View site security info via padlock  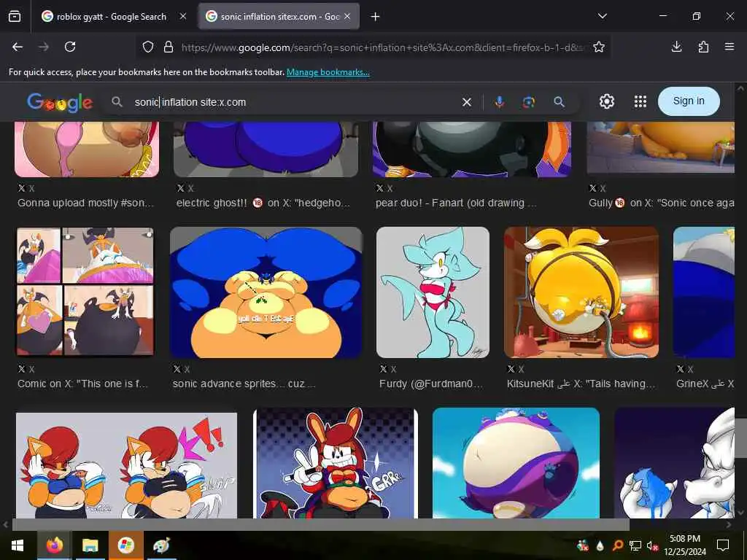tap(169, 47)
